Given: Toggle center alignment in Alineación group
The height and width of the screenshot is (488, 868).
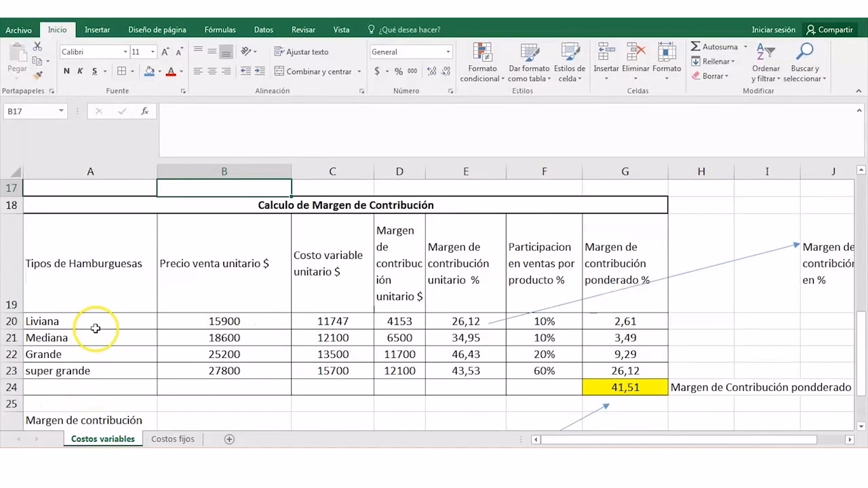Looking at the screenshot, I should pyautogui.click(x=212, y=70).
